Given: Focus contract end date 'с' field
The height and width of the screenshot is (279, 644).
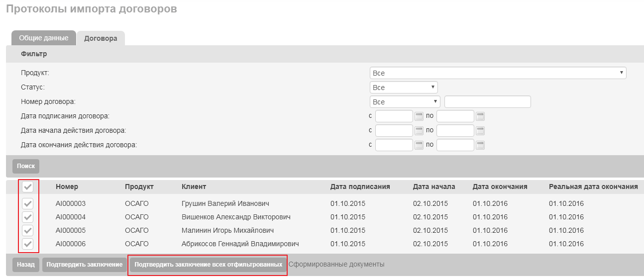Looking at the screenshot, I should tap(394, 145).
